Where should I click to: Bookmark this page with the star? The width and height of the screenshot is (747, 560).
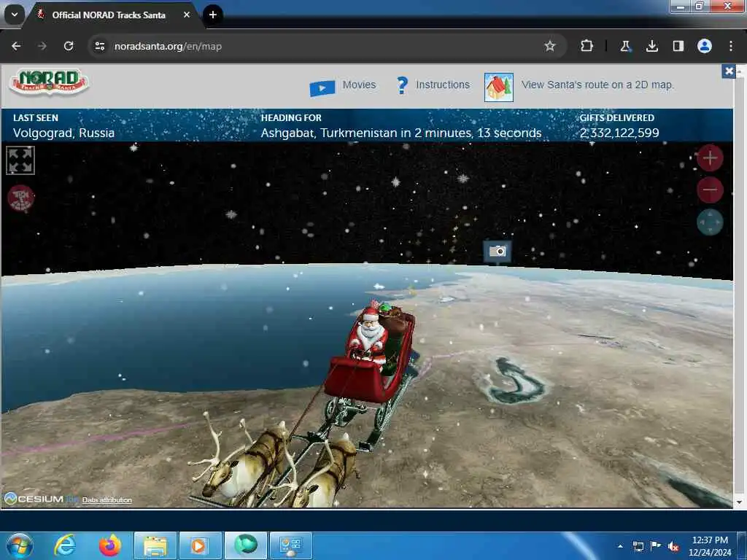coord(550,46)
